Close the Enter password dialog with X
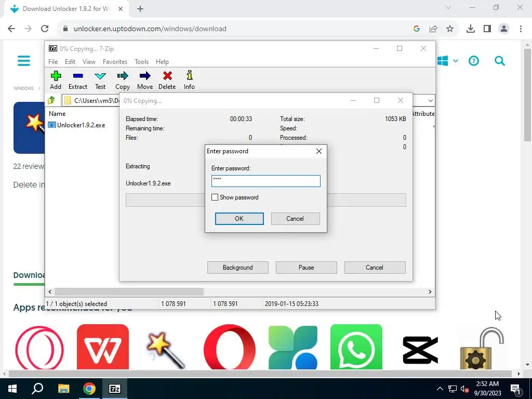Viewport: 532px width, 399px height. click(318, 151)
